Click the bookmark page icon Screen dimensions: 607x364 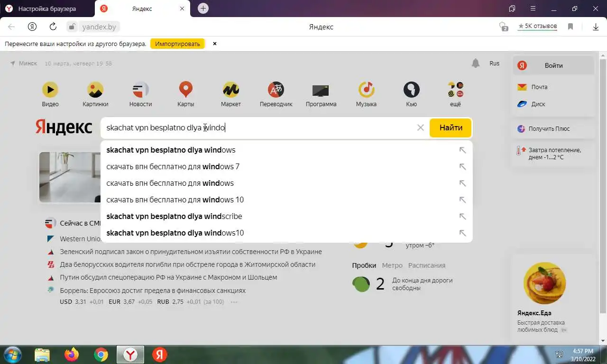click(570, 27)
